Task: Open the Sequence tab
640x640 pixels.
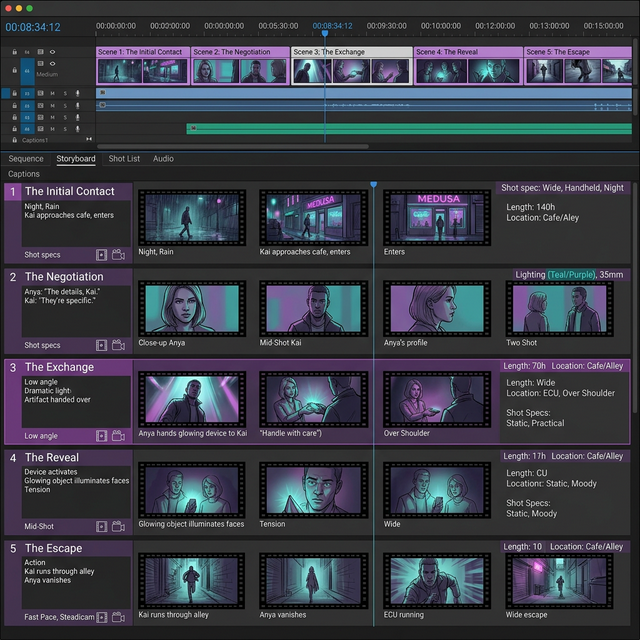Action: pyautogui.click(x=26, y=159)
